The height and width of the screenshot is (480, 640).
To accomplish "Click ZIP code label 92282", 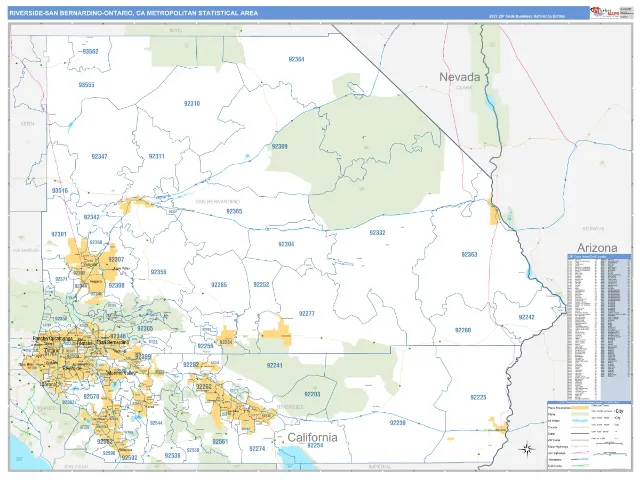I will pyautogui.click(x=191, y=365).
